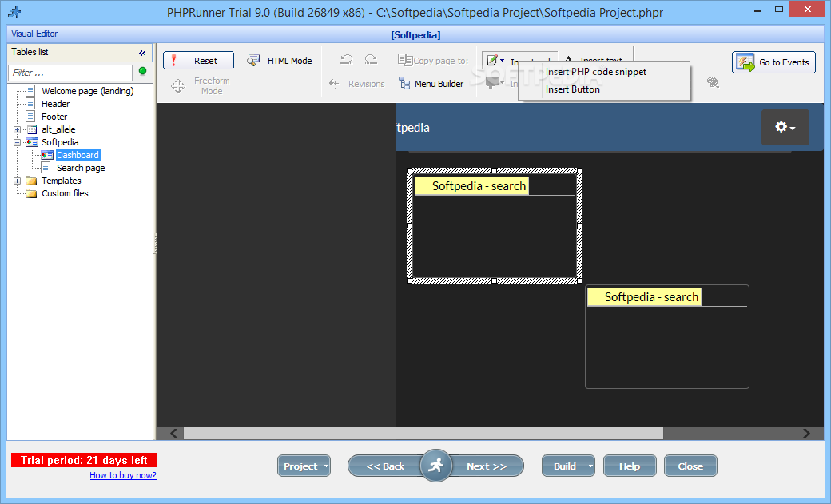Click the scroll right arrow
Image resolution: width=831 pixels, height=504 pixels.
point(806,433)
